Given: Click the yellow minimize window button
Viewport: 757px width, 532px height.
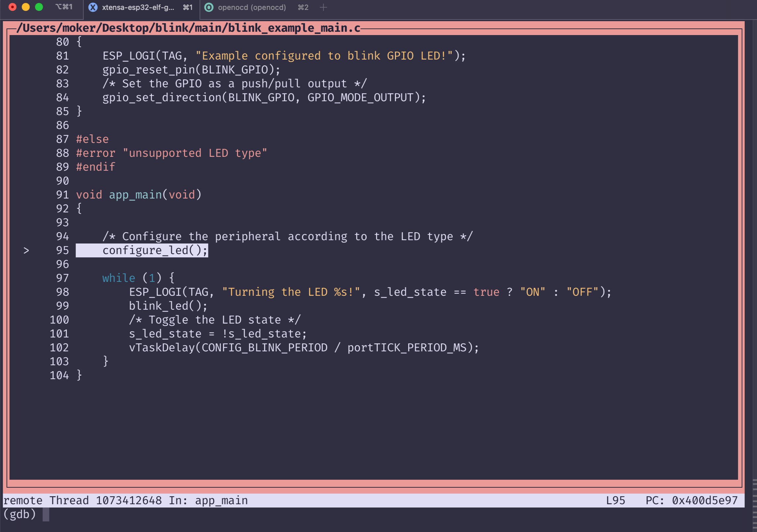Looking at the screenshot, I should tap(25, 7).
